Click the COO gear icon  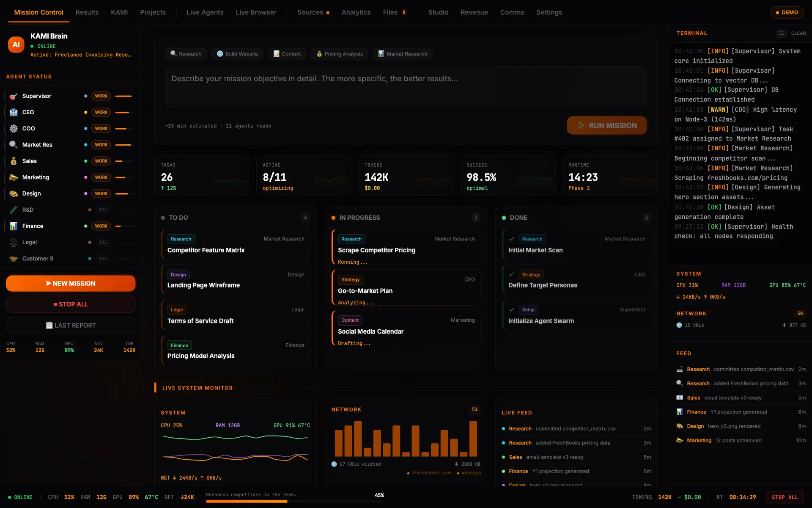pos(14,128)
